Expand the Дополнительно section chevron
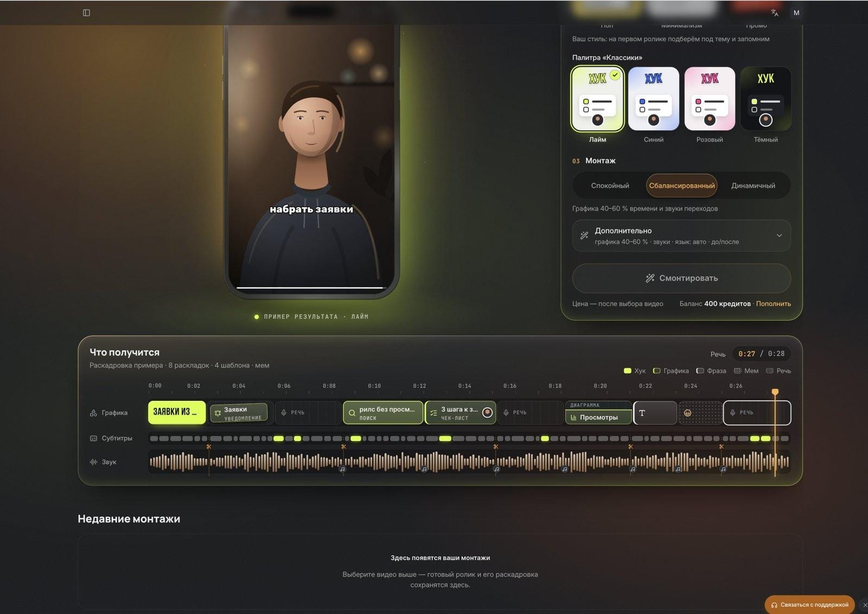The width and height of the screenshot is (868, 614). pos(779,235)
